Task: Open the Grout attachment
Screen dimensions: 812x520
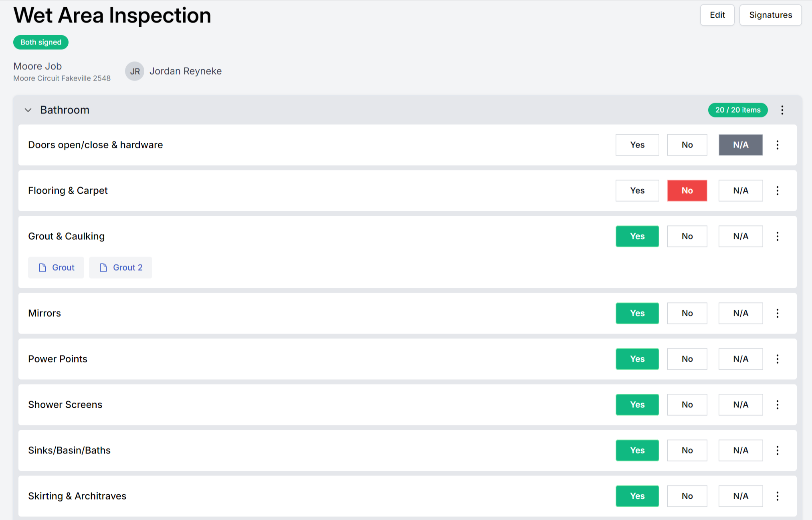Action: (x=56, y=267)
